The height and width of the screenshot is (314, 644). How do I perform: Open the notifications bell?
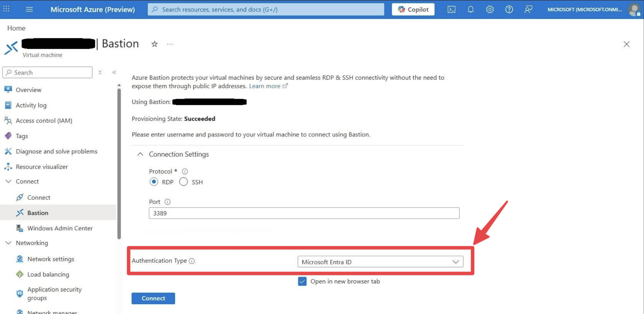tap(470, 10)
